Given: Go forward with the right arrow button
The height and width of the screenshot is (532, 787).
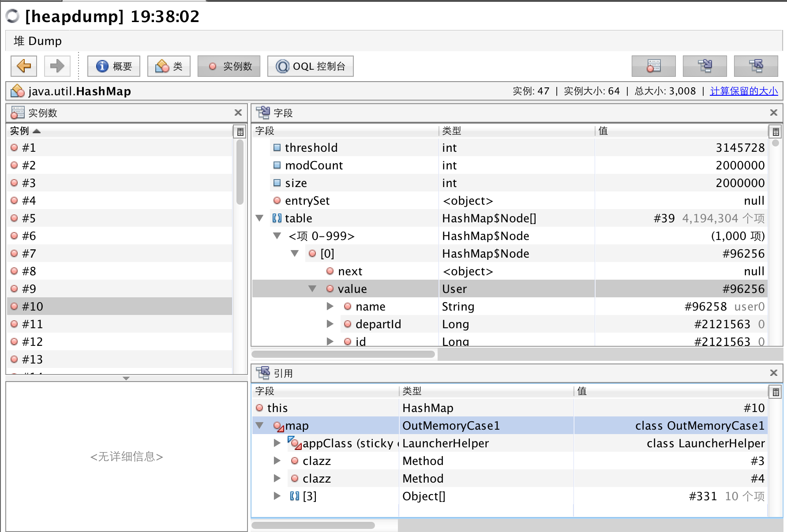Looking at the screenshot, I should [57, 66].
